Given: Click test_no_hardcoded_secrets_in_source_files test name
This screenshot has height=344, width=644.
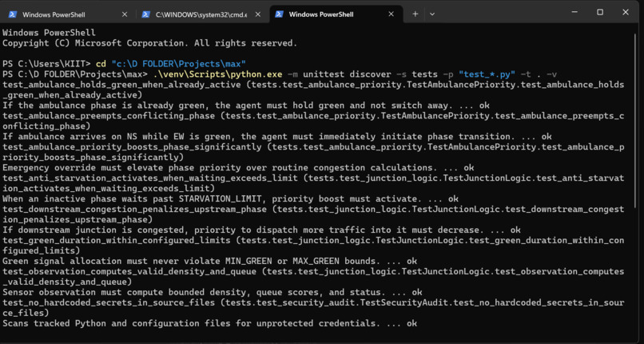Looking at the screenshot, I should coord(109,302).
